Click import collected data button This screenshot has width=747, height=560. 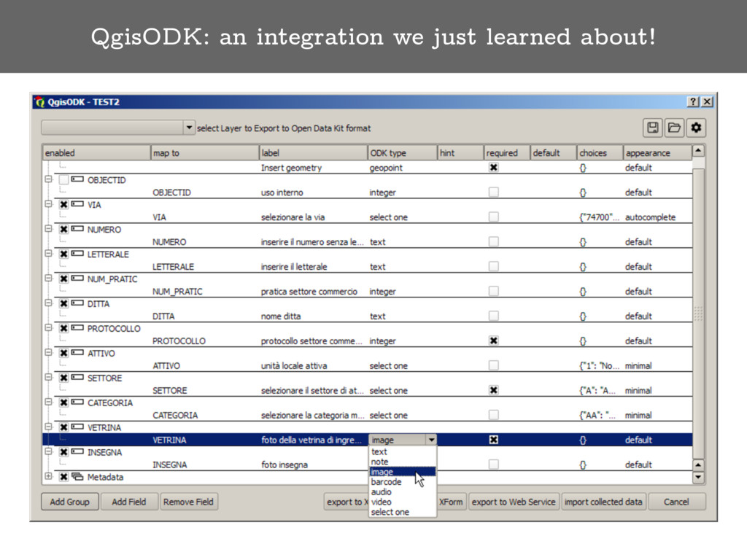pos(603,502)
